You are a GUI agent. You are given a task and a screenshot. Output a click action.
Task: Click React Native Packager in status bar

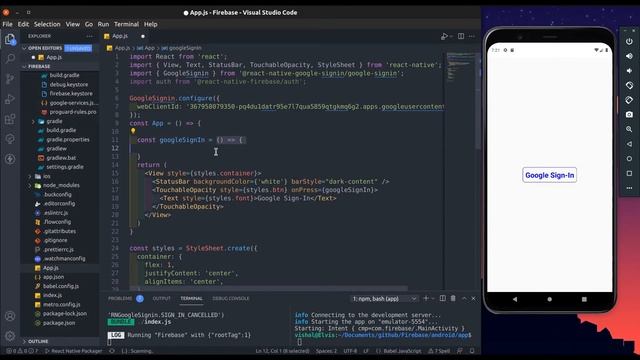pos(73,351)
